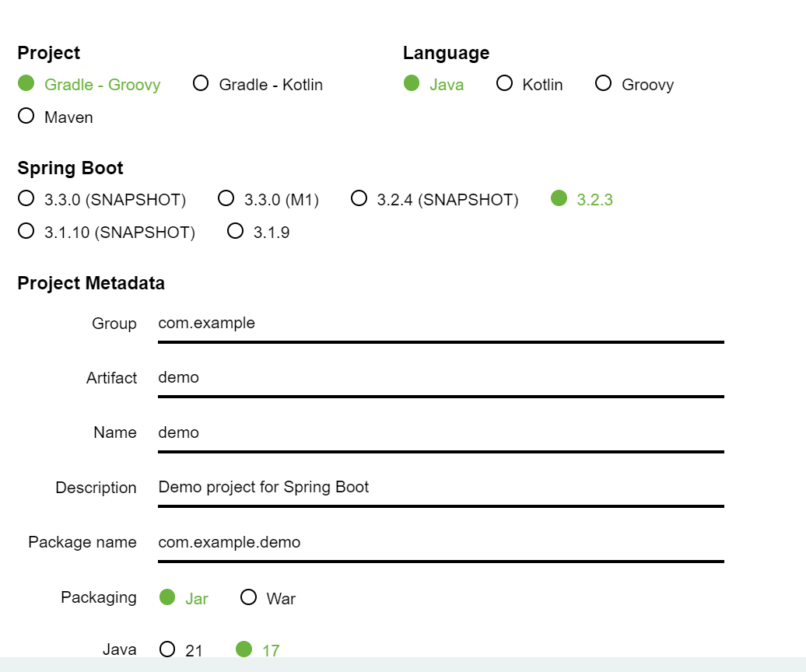Click into the Artifact input field
The width and height of the screenshot is (806, 672).
click(x=441, y=378)
